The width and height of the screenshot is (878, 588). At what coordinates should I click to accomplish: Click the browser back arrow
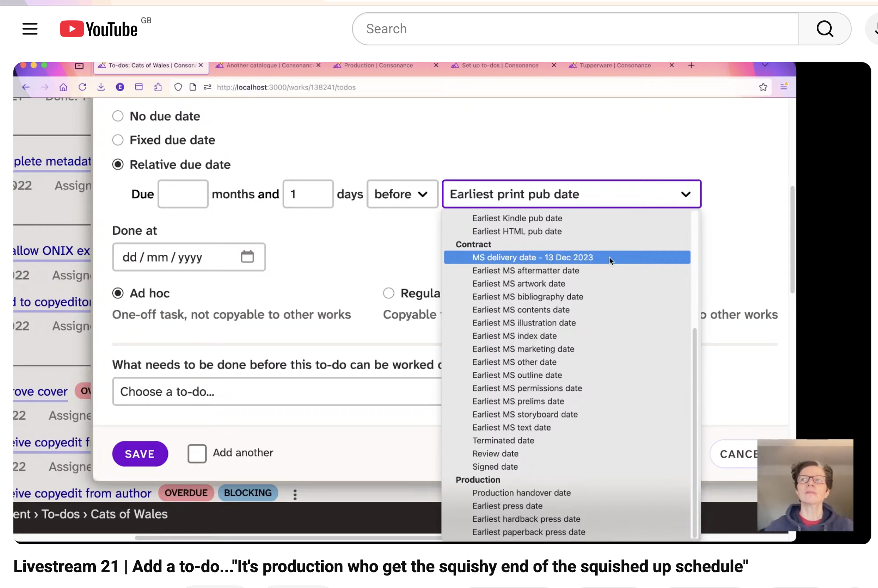click(x=26, y=87)
